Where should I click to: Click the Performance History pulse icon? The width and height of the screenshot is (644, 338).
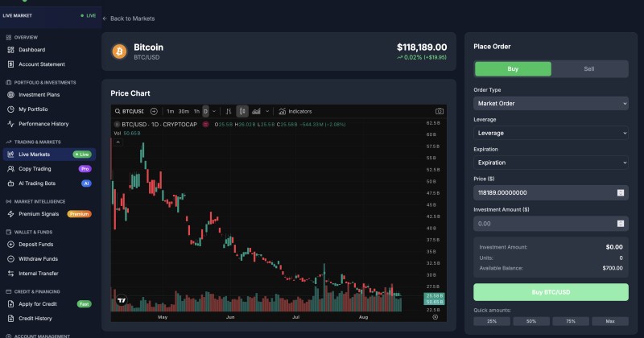point(10,124)
